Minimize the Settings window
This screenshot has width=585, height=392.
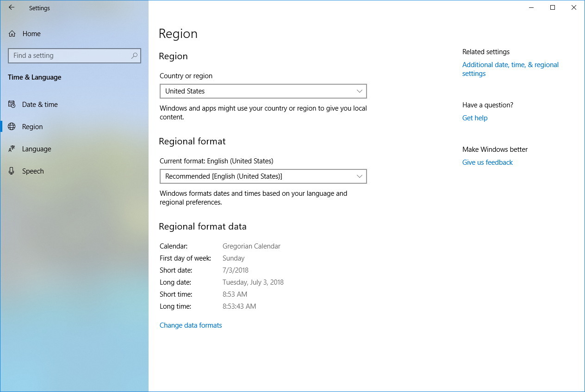click(x=531, y=7)
